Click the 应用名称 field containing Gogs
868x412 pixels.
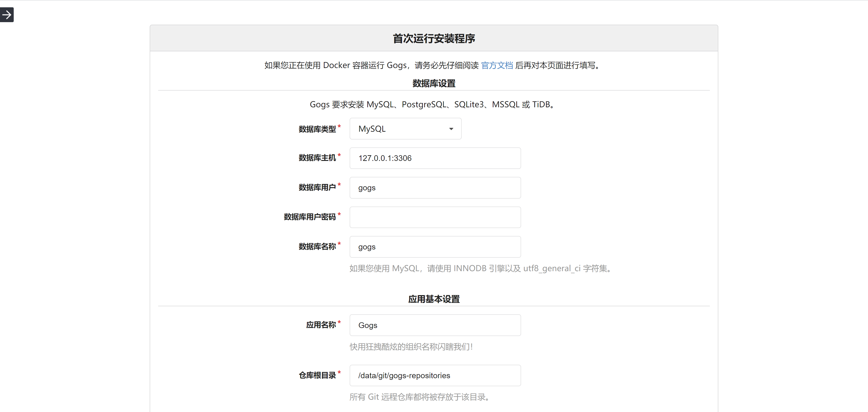[x=435, y=325]
